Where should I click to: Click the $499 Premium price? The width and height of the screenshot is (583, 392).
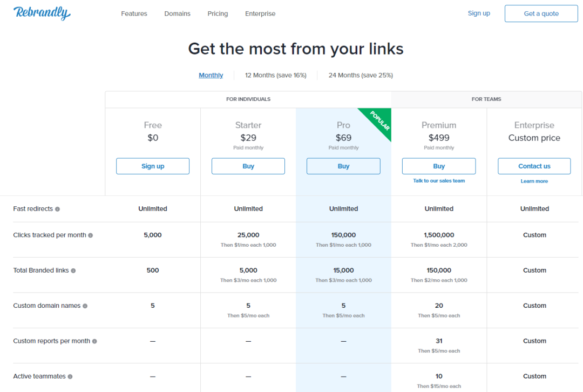pyautogui.click(x=439, y=138)
